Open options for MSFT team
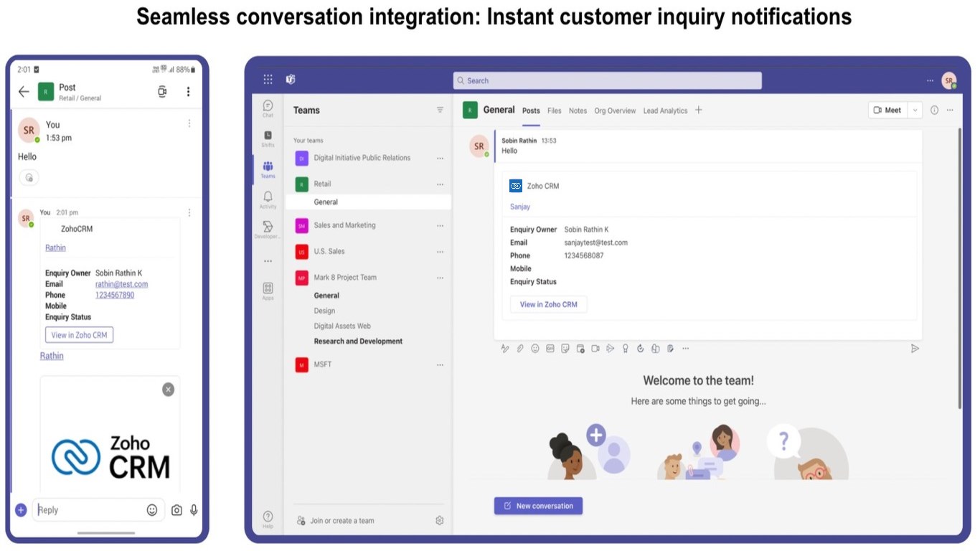 point(440,364)
